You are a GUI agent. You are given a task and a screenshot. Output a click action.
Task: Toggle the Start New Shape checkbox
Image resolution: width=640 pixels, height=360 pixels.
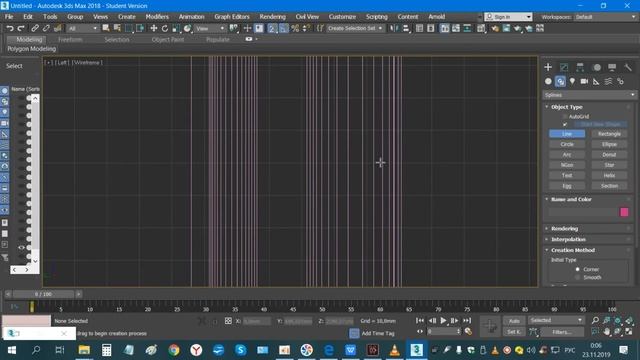click(x=565, y=124)
